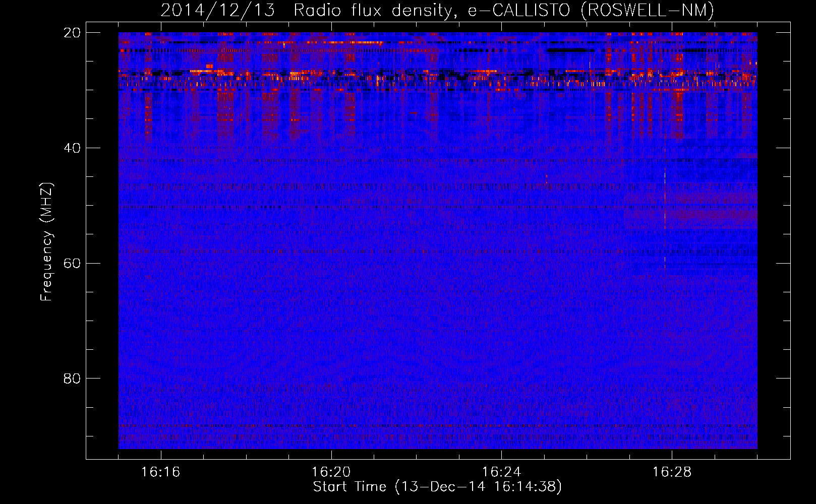Screen dimensions: 816x504
Task: Click the plot title 'Radio flux density, e-CALLISTO (ROSWELL-NM)'
Action: 503,10
